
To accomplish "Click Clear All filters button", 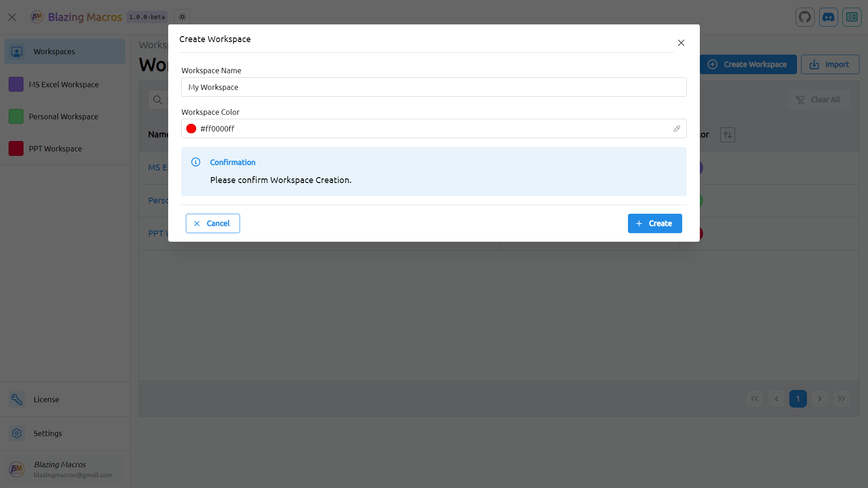I will (819, 100).
